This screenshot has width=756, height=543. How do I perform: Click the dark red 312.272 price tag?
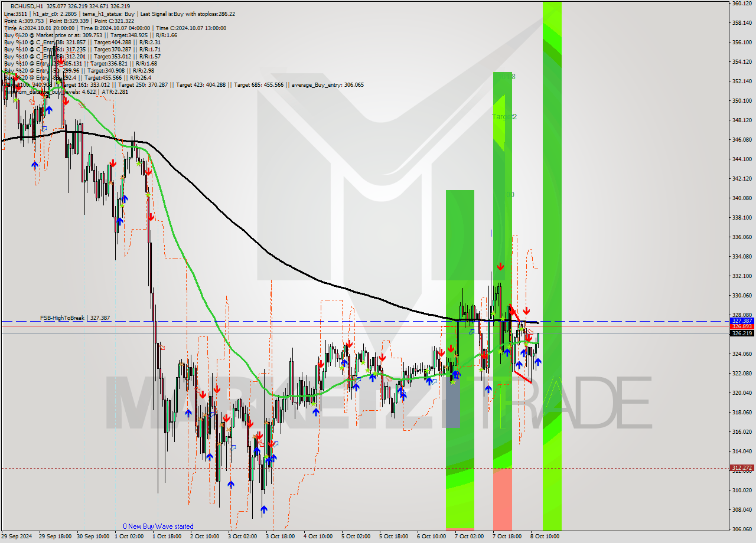742,467
